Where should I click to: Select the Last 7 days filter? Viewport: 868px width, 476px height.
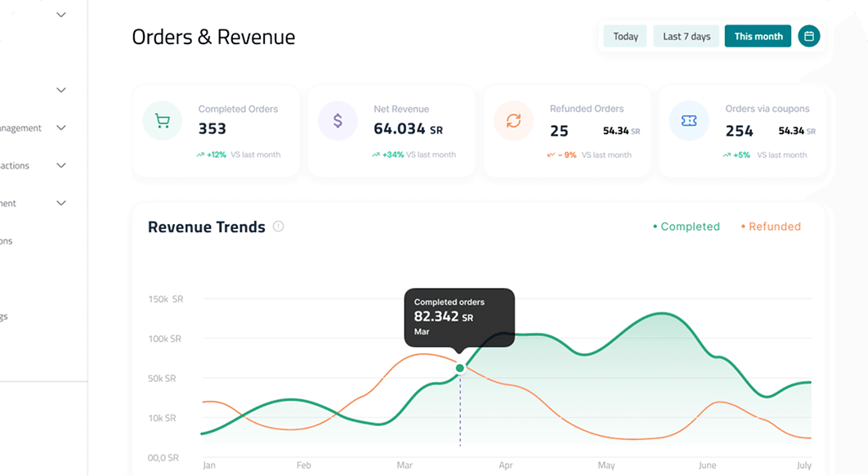pyautogui.click(x=686, y=36)
